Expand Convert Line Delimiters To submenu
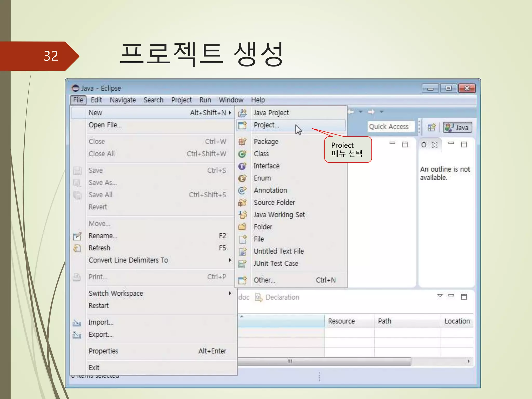The width and height of the screenshot is (532, 399). point(230,260)
